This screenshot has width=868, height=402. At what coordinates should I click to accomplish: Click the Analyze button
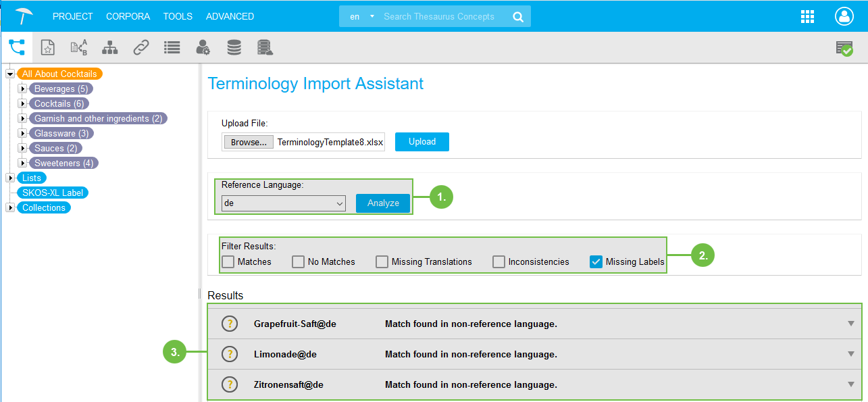[x=383, y=203]
